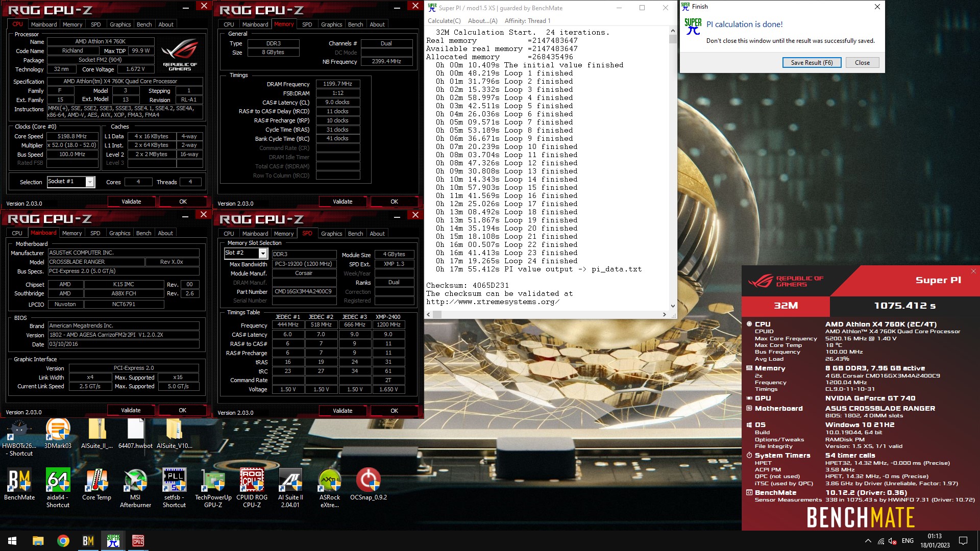980x551 pixels.
Task: Open the 3DMark03 desktop icon
Action: click(58, 434)
